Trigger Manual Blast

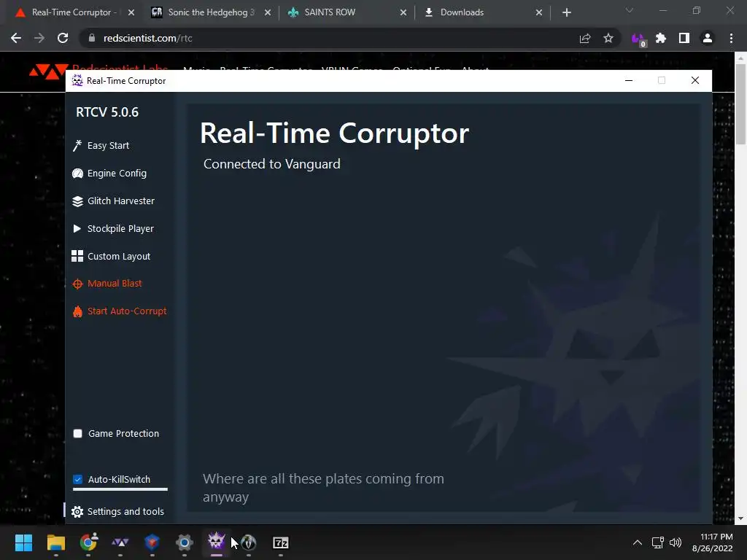[x=107, y=284]
